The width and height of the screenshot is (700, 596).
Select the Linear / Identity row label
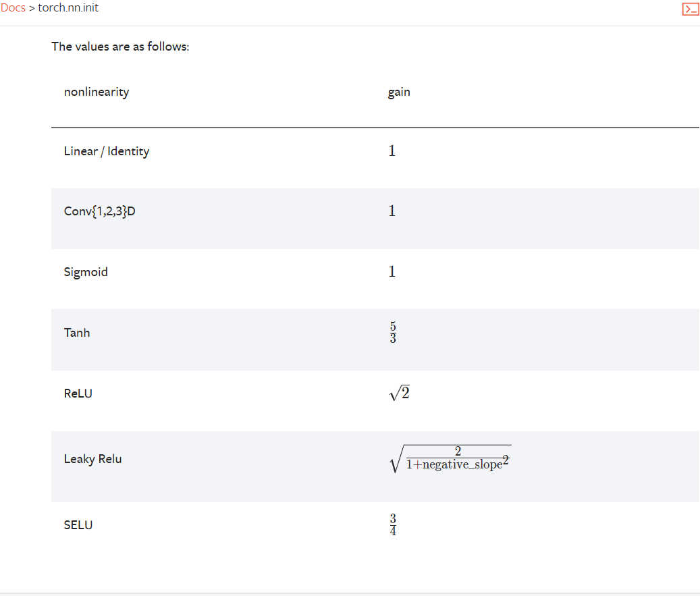(107, 151)
